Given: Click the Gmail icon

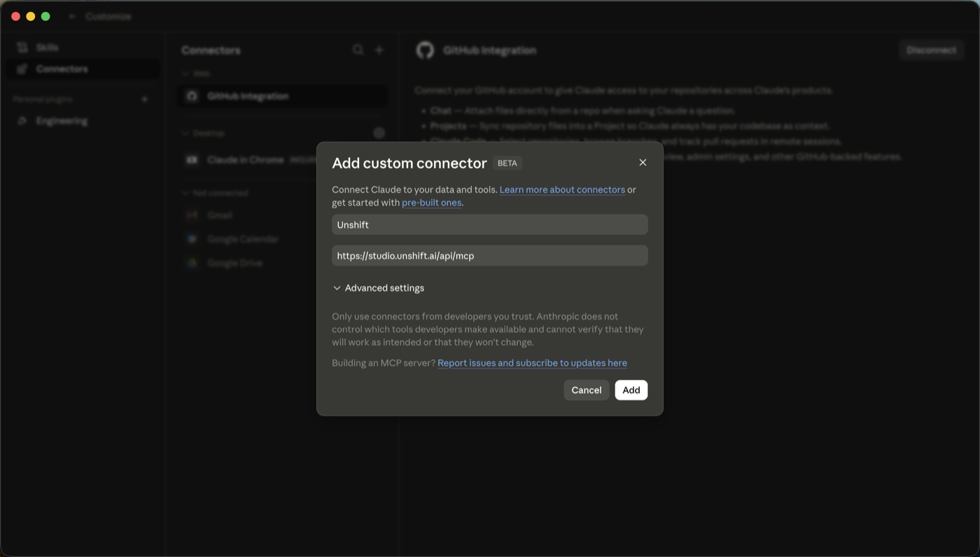Looking at the screenshot, I should pyautogui.click(x=192, y=216).
